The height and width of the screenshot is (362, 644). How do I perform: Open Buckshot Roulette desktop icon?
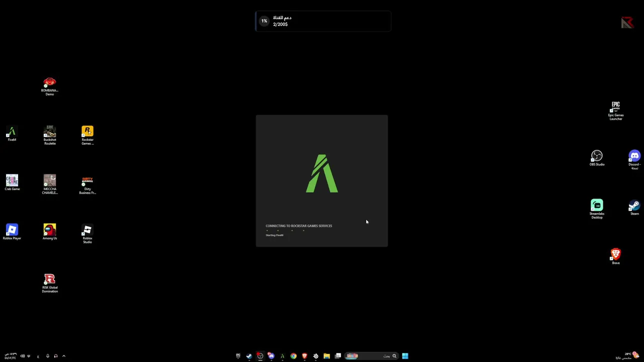49,136
